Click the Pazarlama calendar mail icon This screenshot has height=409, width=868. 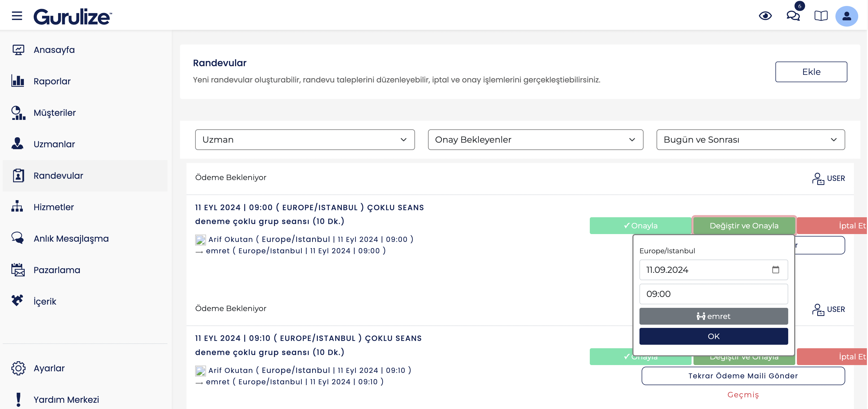pos(18,270)
